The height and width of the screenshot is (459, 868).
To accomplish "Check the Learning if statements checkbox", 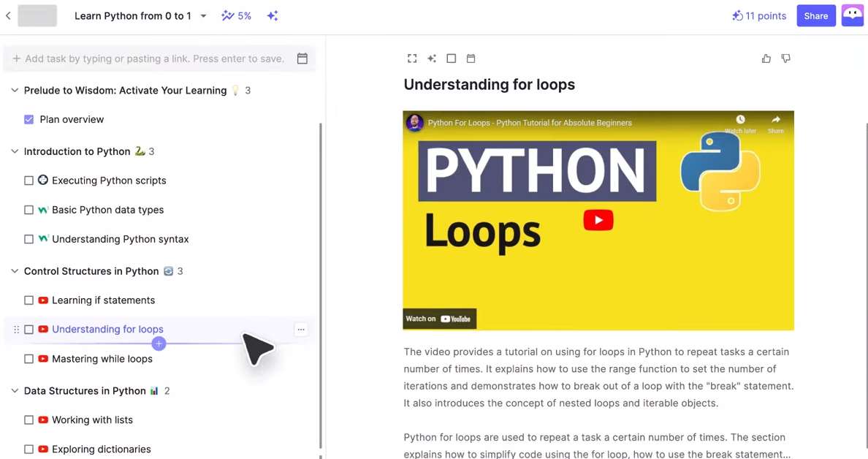I will [28, 300].
